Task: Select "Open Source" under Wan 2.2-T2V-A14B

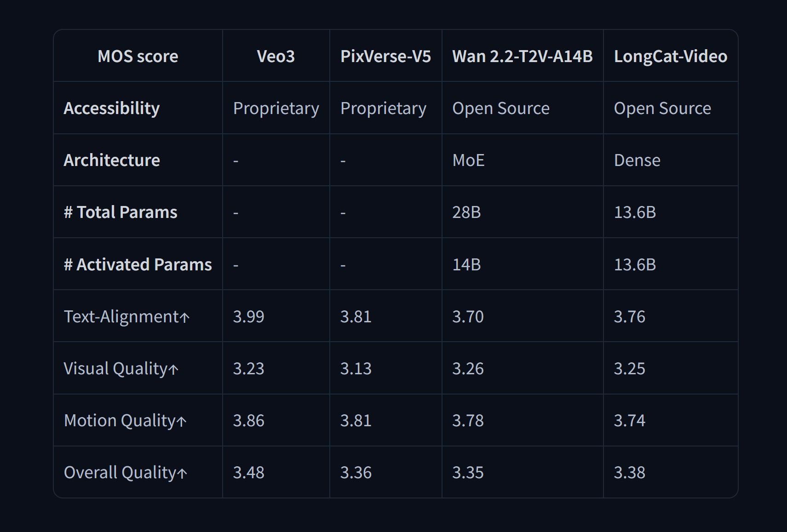Action: (501, 108)
